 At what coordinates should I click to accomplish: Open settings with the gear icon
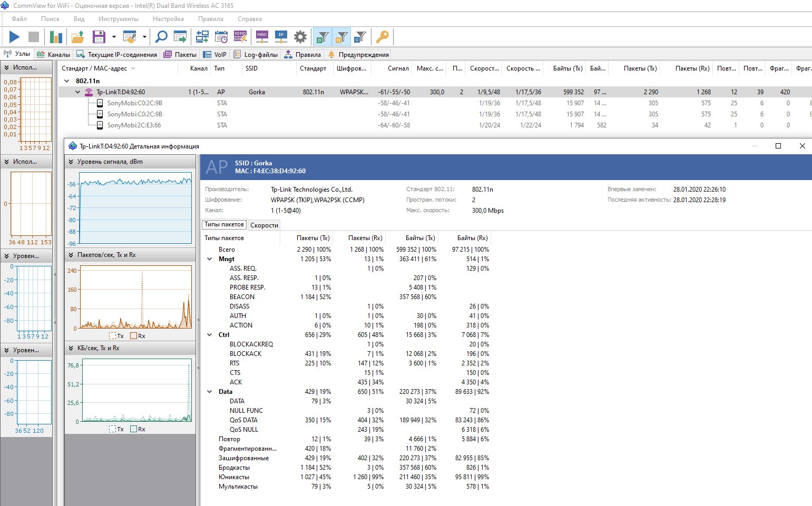point(300,37)
